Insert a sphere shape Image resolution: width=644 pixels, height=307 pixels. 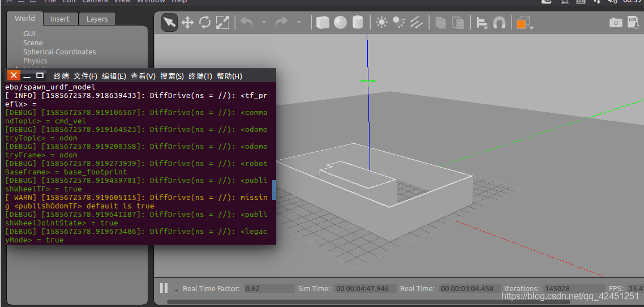click(x=340, y=22)
